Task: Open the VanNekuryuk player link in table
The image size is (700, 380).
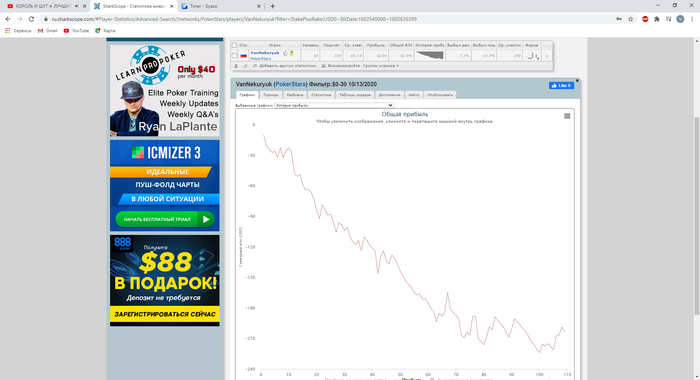Action: pos(265,53)
